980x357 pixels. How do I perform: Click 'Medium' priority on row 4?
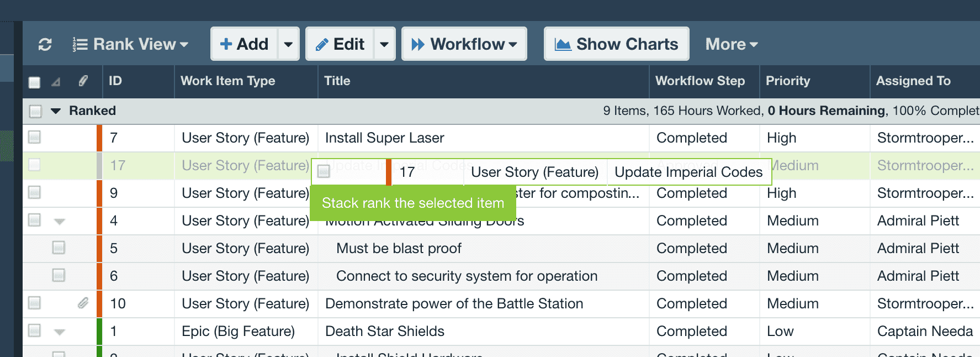(793, 221)
